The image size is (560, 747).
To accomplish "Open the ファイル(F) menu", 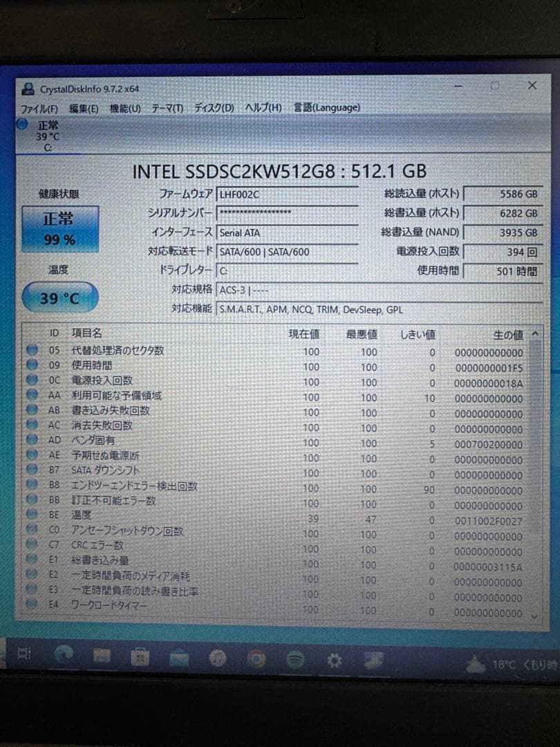I will [x=39, y=109].
